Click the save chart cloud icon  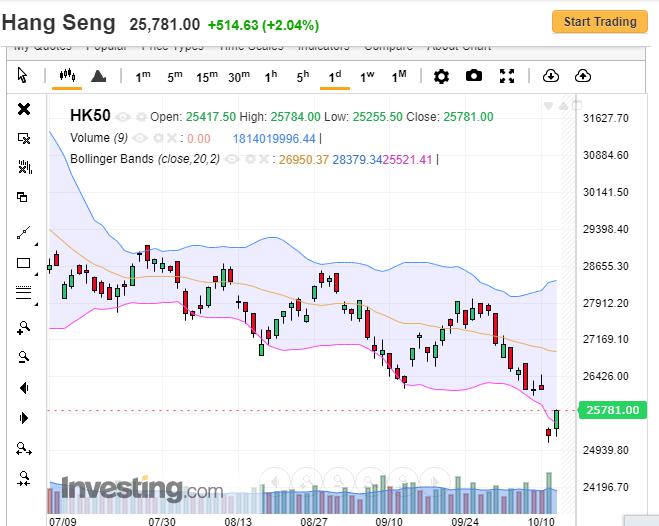pyautogui.click(x=583, y=76)
